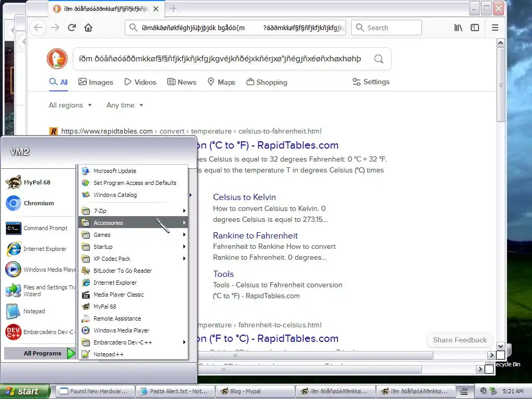Open the All regions dropdown
The width and height of the screenshot is (532, 399).
(x=70, y=105)
